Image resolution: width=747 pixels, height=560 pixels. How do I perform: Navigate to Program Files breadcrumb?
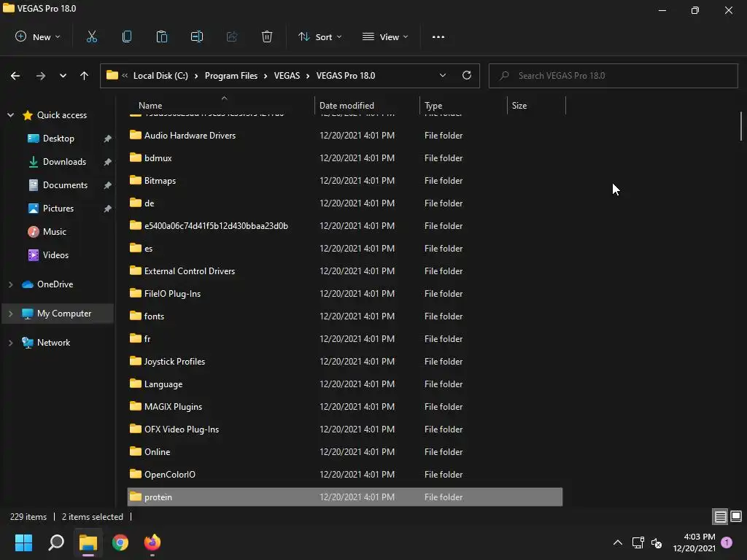pyautogui.click(x=231, y=76)
